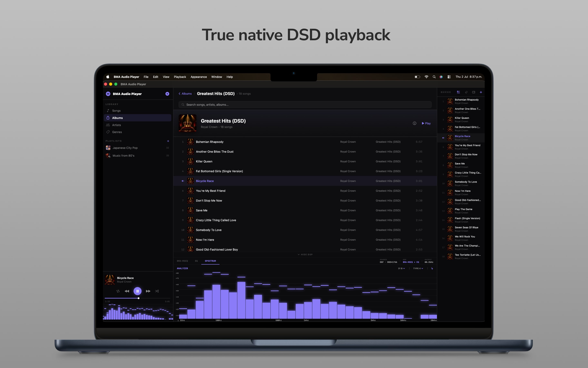Add to queue with the plus icon
Viewport: 588px width, 368px height.
point(481,92)
